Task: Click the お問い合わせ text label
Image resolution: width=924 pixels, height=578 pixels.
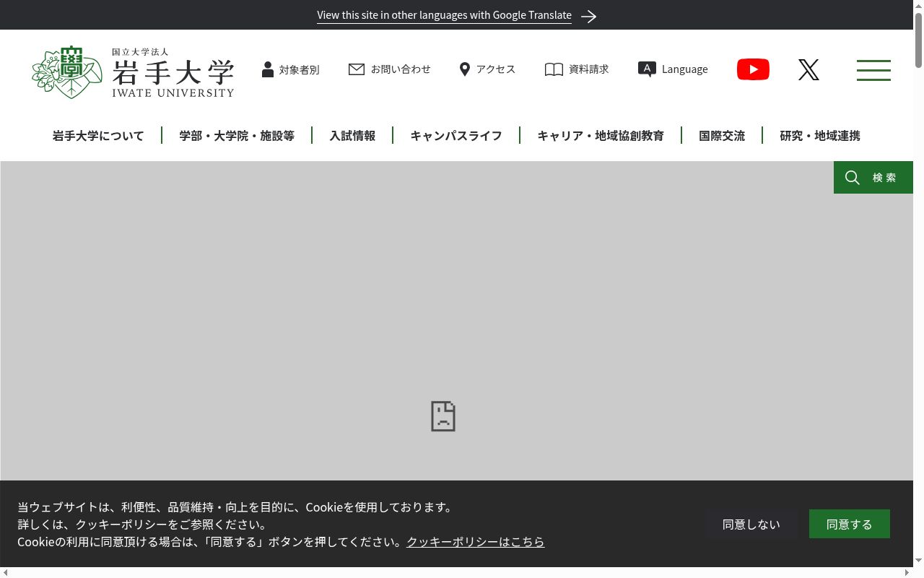Action: pos(401,69)
